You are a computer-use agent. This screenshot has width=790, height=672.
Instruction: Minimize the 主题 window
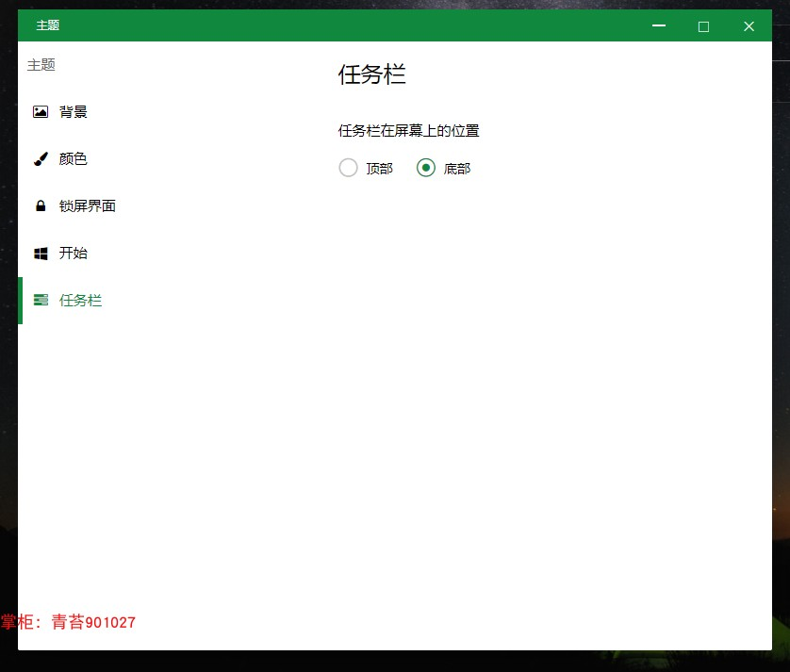tap(659, 25)
